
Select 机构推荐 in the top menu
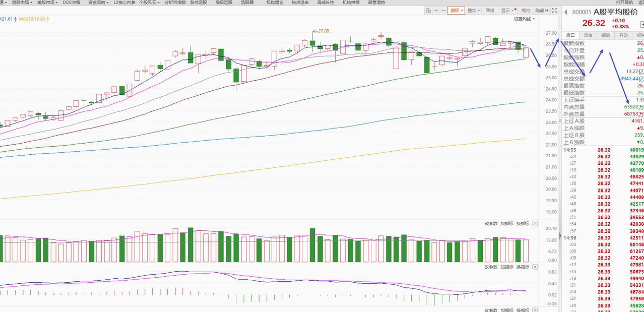click(x=351, y=3)
